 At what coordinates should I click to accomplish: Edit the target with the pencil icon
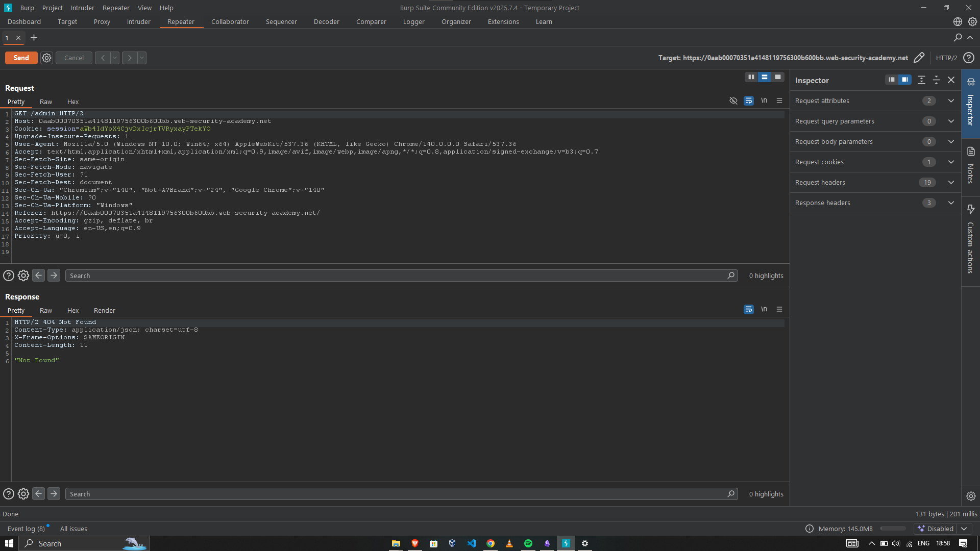(919, 58)
